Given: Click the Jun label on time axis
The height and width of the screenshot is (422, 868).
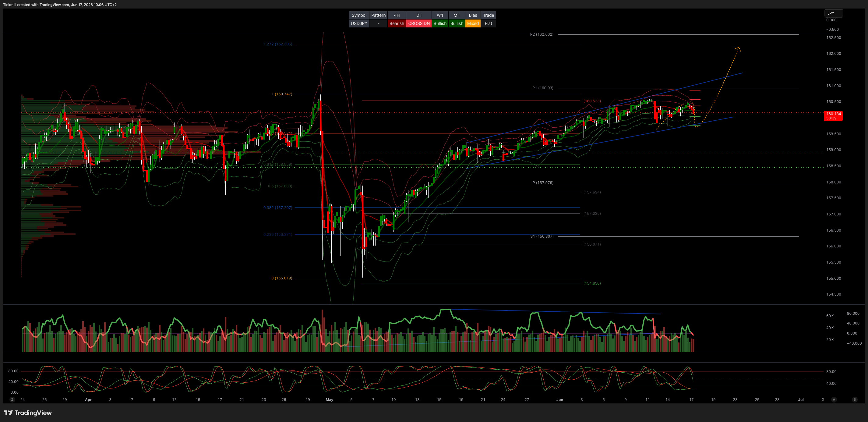Looking at the screenshot, I should tap(559, 400).
